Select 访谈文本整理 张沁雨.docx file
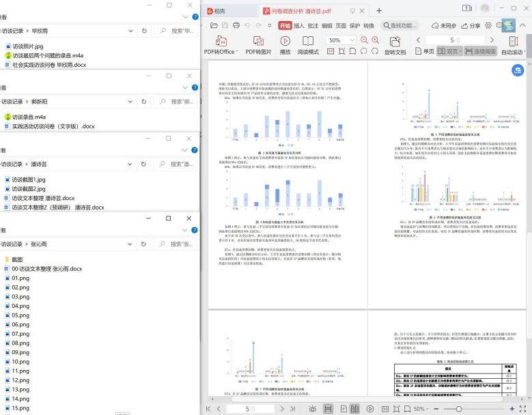532x415 pixels. 46,269
